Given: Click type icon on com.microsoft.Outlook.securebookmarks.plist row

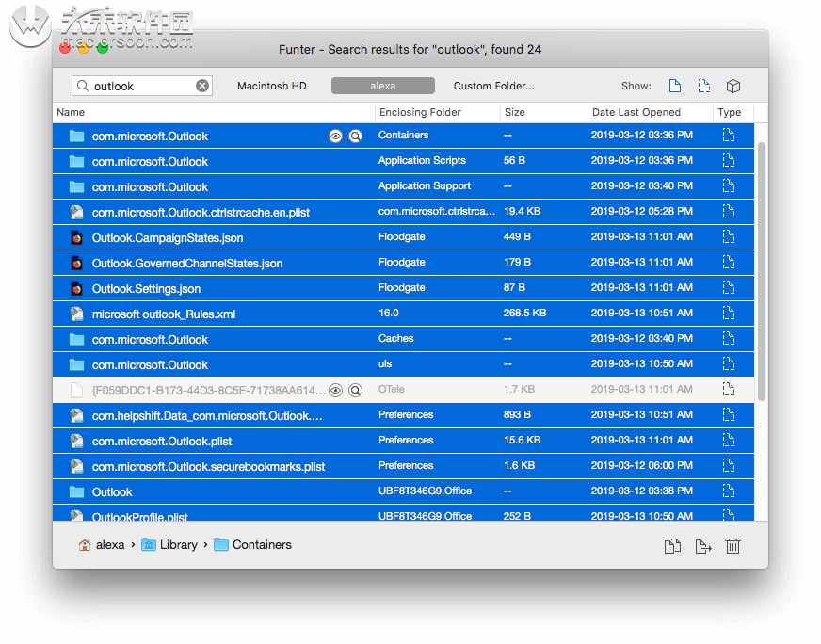Looking at the screenshot, I should tap(729, 465).
